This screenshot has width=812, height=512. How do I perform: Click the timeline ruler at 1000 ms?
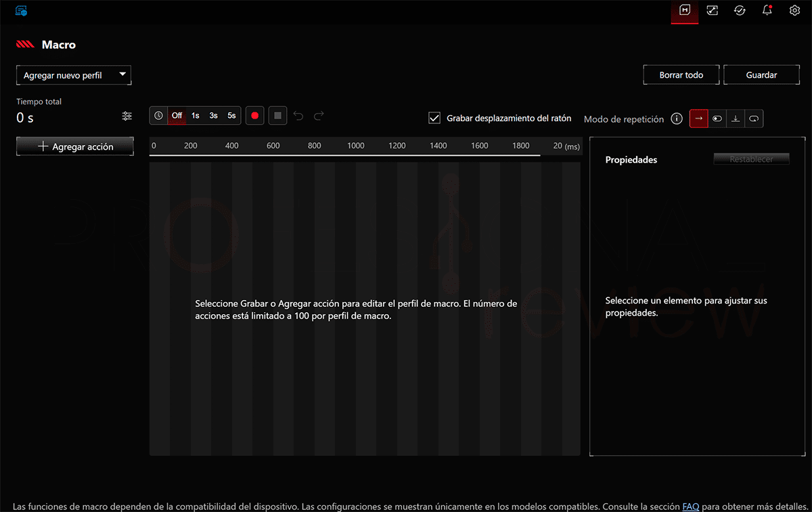point(356,146)
